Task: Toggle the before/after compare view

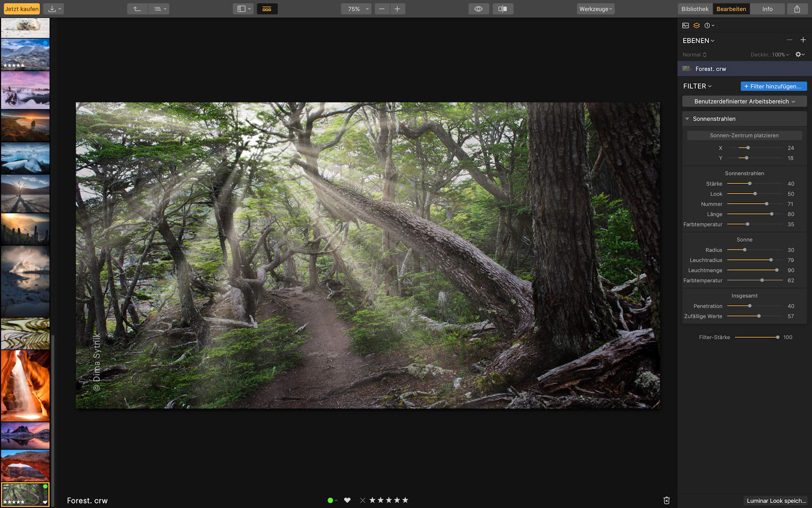Action: tap(502, 9)
